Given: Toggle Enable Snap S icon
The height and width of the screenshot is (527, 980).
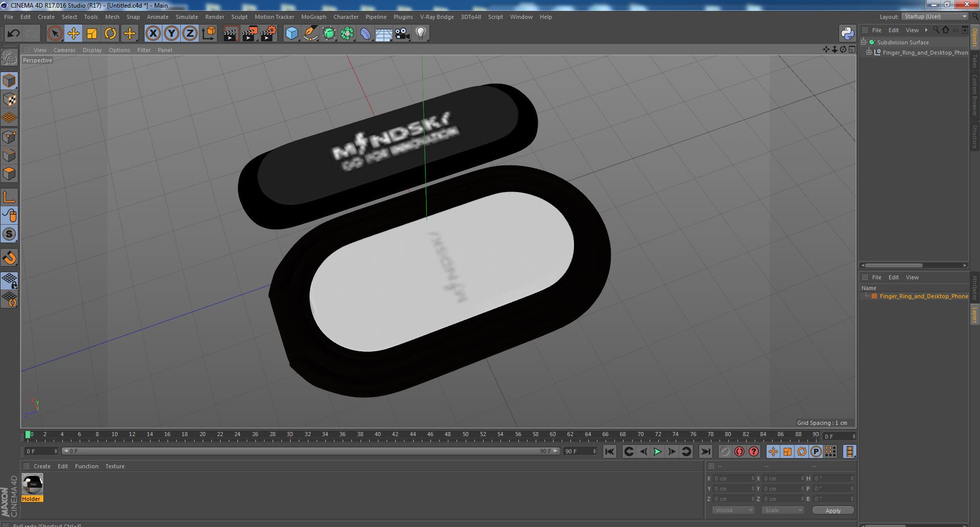Looking at the screenshot, I should pos(9,234).
